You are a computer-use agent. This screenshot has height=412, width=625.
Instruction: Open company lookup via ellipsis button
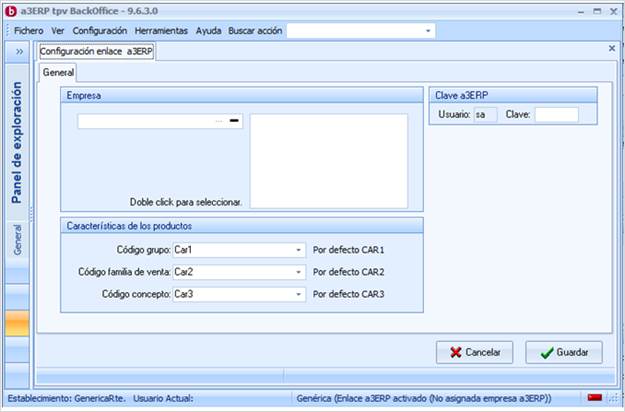point(219,121)
